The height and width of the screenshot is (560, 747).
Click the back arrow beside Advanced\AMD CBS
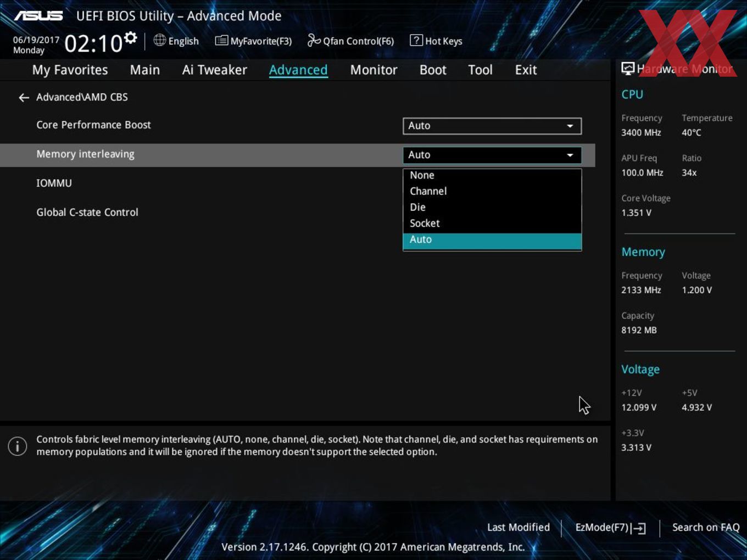pyautogui.click(x=24, y=98)
